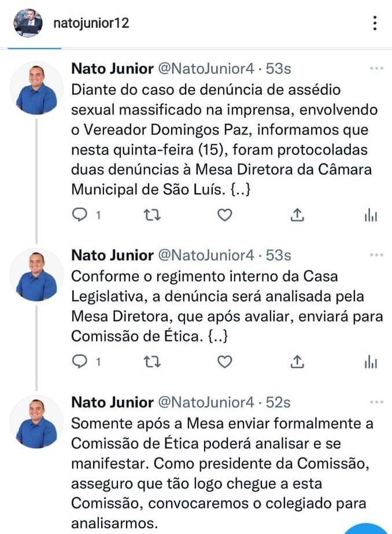View analytics of the first tweet
392x534 pixels.
coord(371,215)
